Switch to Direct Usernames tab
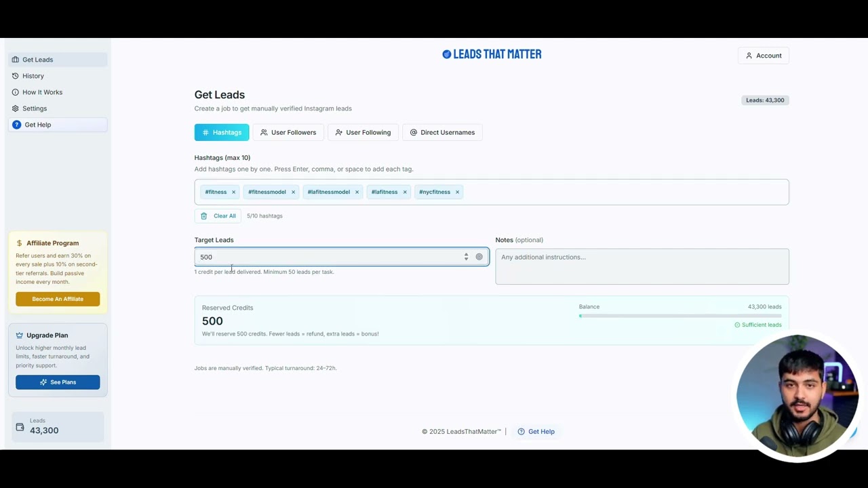Viewport: 868px width, 488px height. (442, 132)
